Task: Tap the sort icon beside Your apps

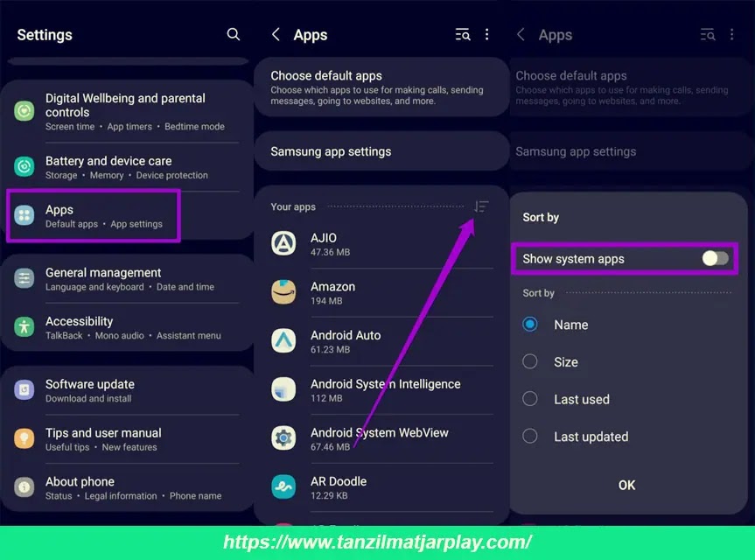Action: pos(481,206)
